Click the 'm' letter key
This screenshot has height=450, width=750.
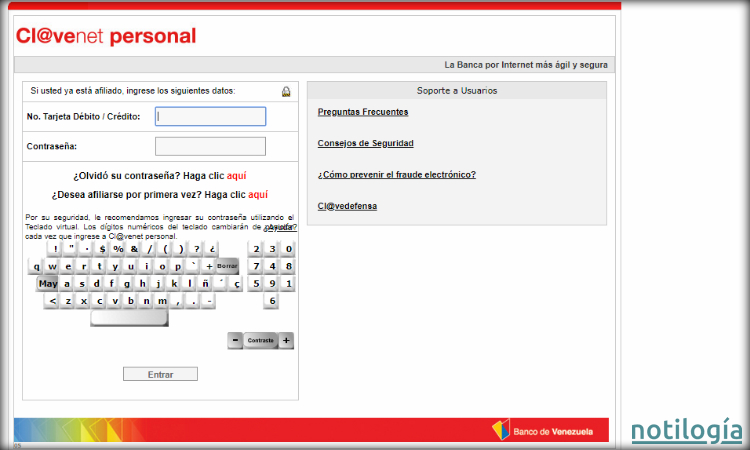(x=162, y=301)
